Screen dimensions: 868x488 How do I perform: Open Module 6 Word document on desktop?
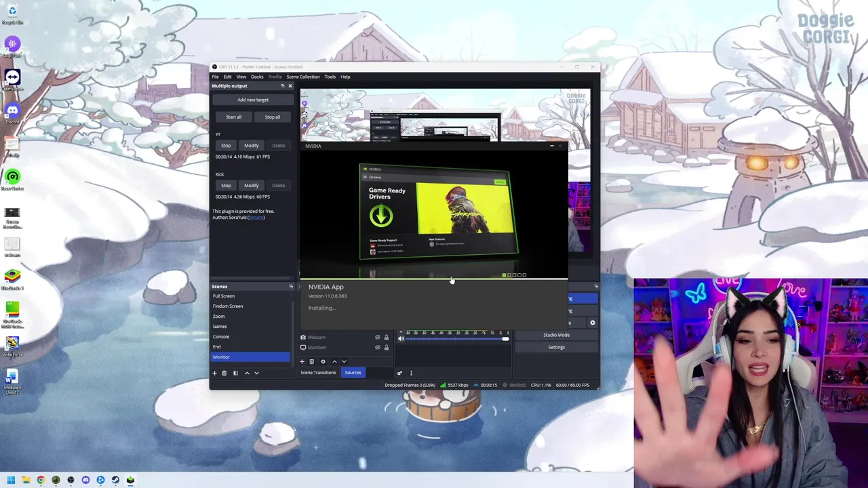[12, 381]
